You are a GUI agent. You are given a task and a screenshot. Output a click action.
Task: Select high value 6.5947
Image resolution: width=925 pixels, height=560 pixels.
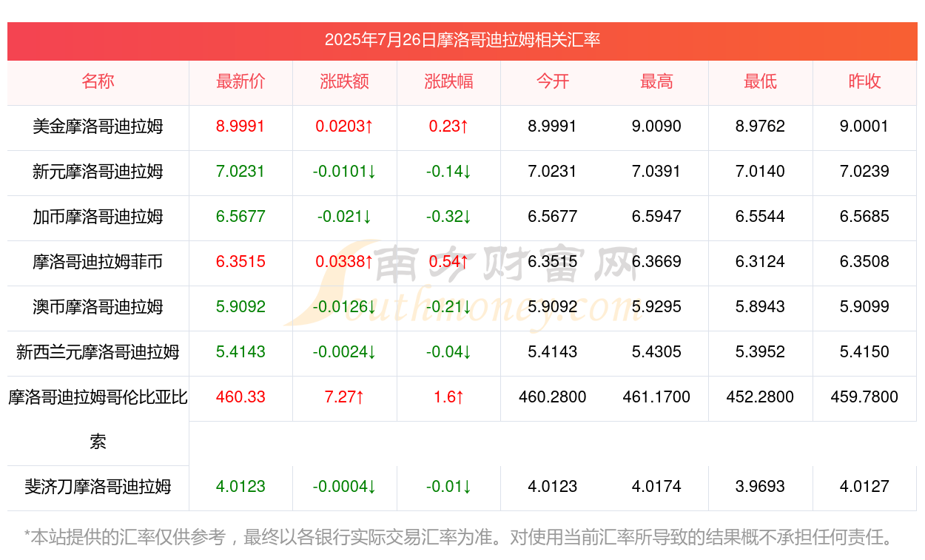click(x=656, y=217)
